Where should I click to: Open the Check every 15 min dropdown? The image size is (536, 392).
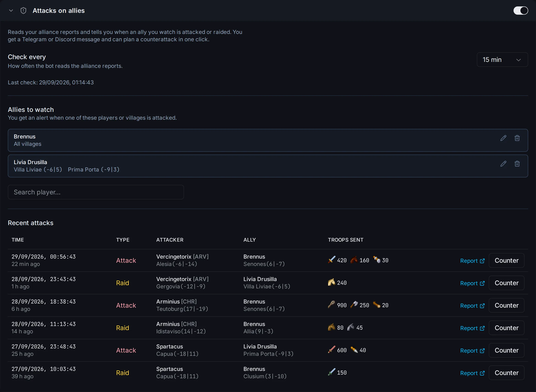502,60
